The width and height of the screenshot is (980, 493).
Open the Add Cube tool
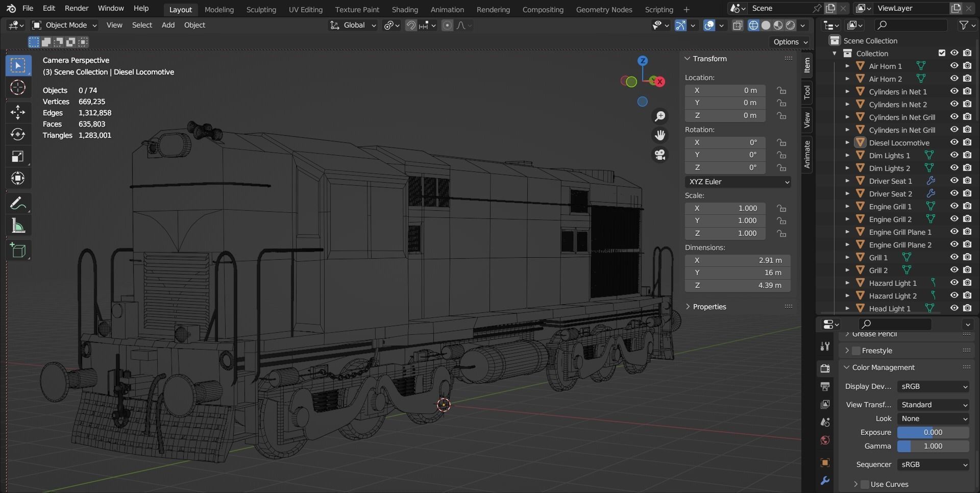[x=18, y=250]
